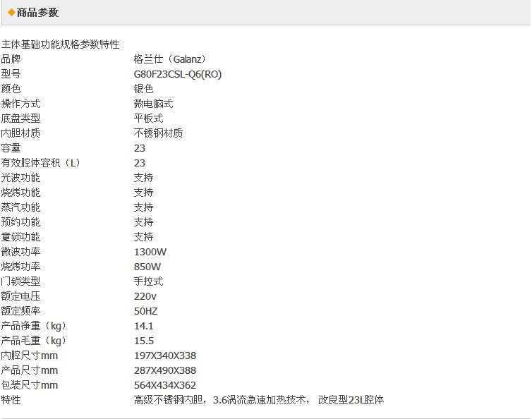This screenshot has height=419, width=532.
Task: Click 支持 in the 童锁功能 row
Action: pos(143,237)
